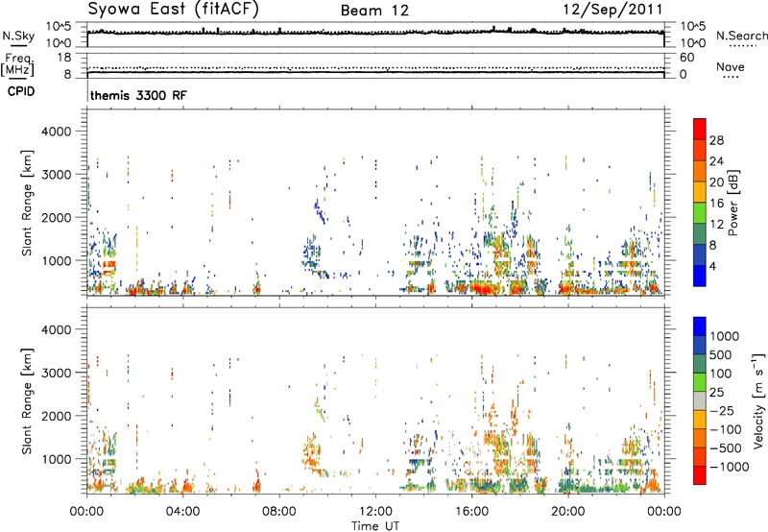Select the 'Freq. [MHz]' axis label
The height and width of the screenshot is (532, 768).
point(17,64)
